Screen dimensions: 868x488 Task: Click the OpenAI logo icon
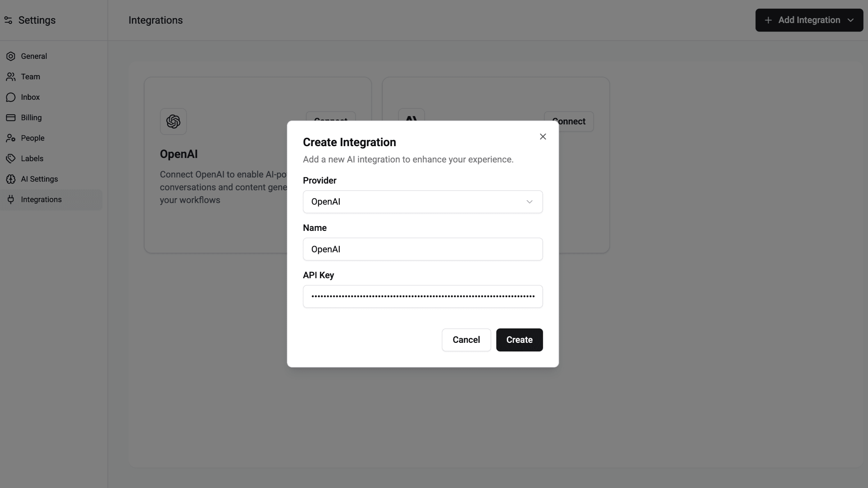(173, 121)
